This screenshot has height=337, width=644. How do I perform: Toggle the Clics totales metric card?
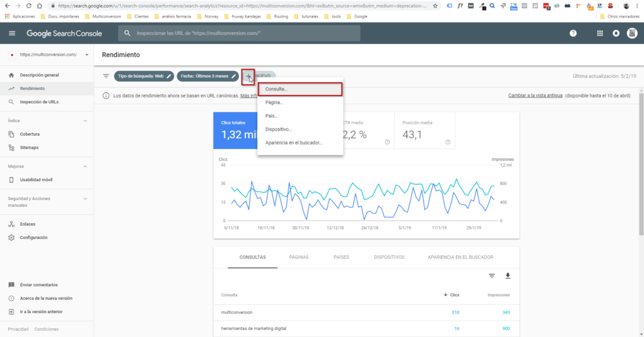[x=235, y=131]
